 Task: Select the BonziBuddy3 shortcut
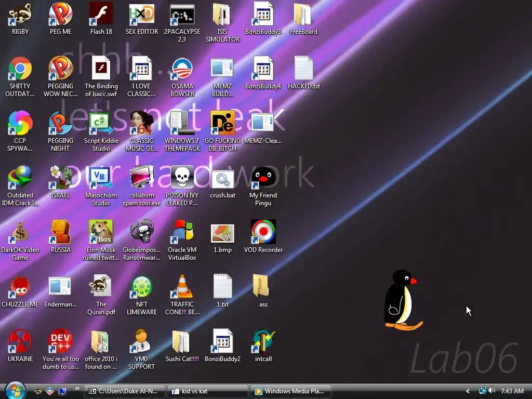pyautogui.click(x=263, y=14)
